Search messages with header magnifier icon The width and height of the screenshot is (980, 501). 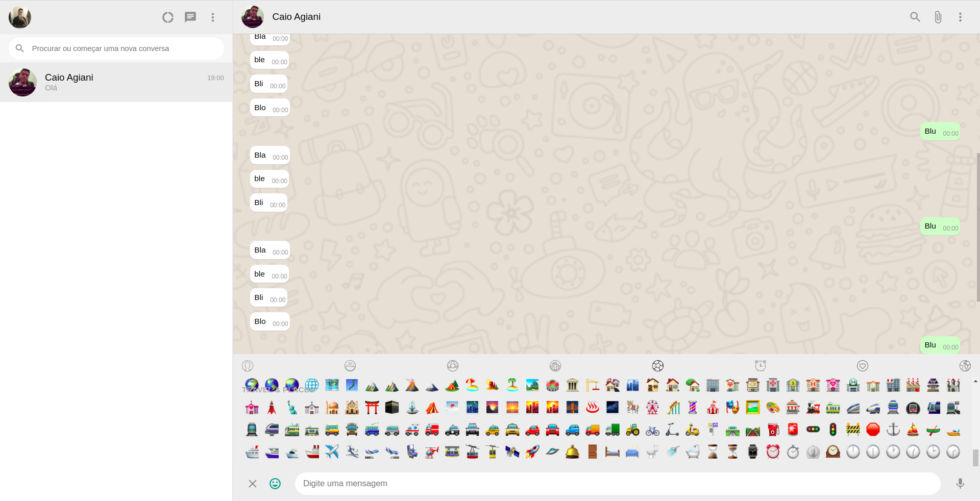[915, 17]
